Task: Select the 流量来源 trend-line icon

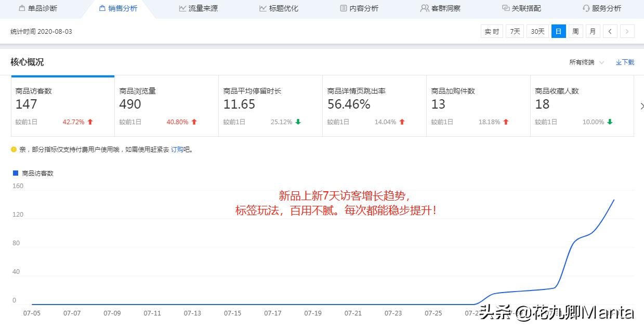Action: 182,8
